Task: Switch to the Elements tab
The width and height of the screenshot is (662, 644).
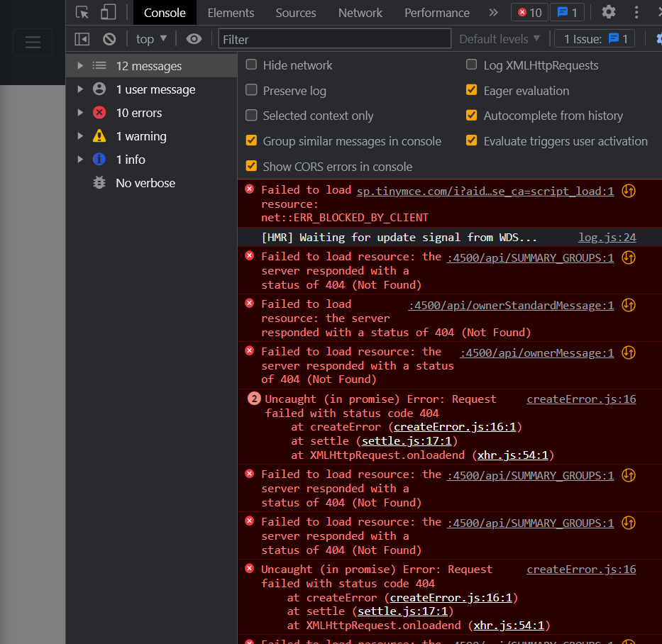Action: [x=231, y=13]
